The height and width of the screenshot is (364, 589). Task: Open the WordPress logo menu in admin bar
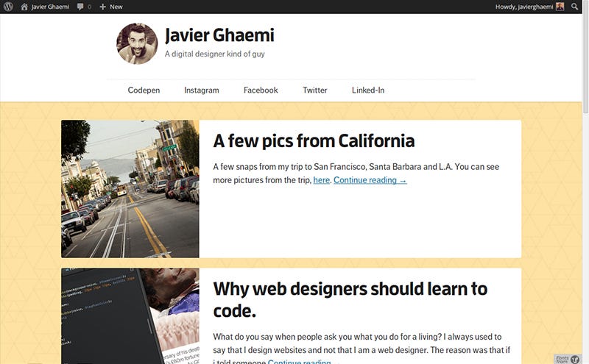point(8,7)
